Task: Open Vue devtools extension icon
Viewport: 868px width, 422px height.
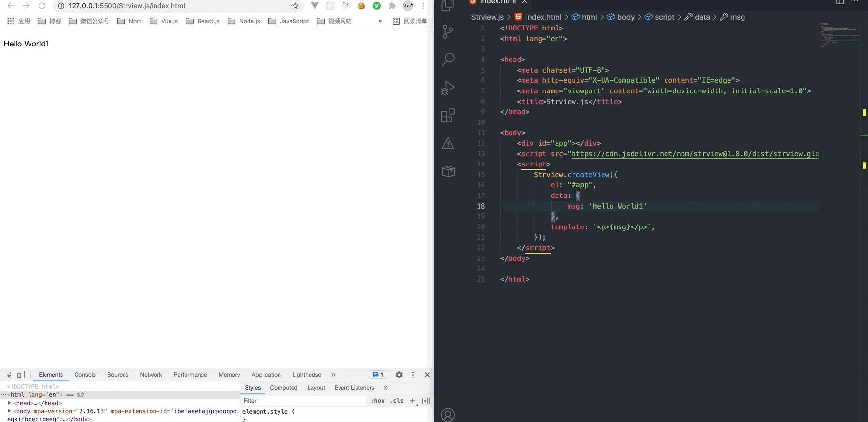Action: [x=315, y=6]
